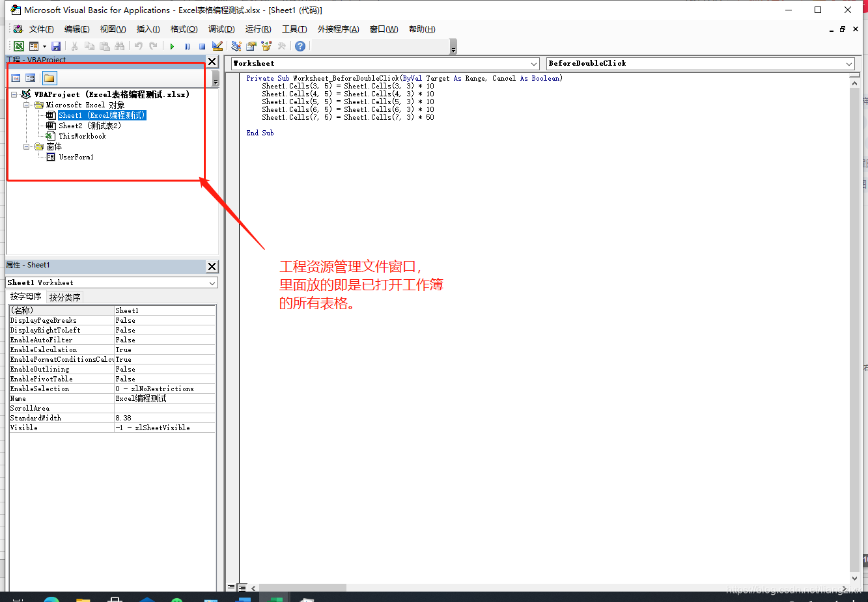Image resolution: width=868 pixels, height=602 pixels.
Task: Open Find with the binoculars icon
Action: pyautogui.click(x=120, y=46)
